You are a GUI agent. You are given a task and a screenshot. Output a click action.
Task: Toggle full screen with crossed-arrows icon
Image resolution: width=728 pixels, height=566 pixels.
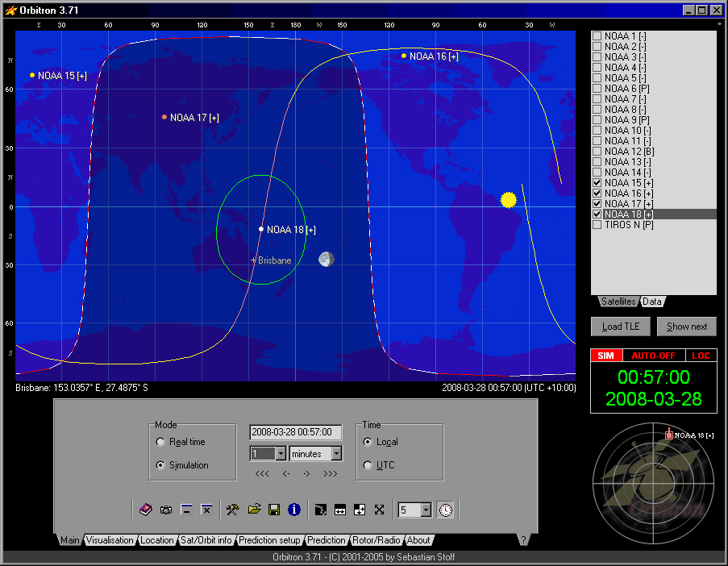click(x=379, y=510)
